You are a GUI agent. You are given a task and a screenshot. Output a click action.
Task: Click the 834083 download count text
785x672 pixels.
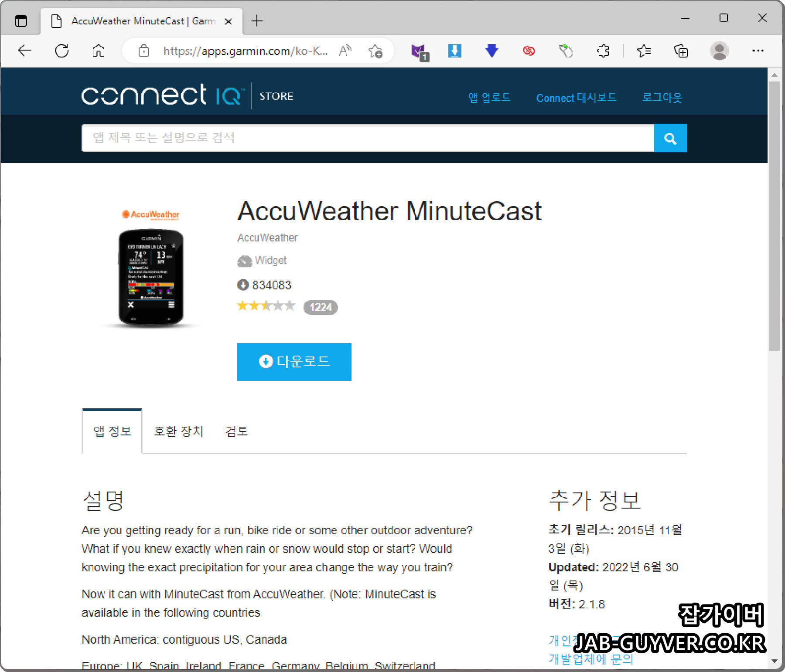(x=272, y=285)
